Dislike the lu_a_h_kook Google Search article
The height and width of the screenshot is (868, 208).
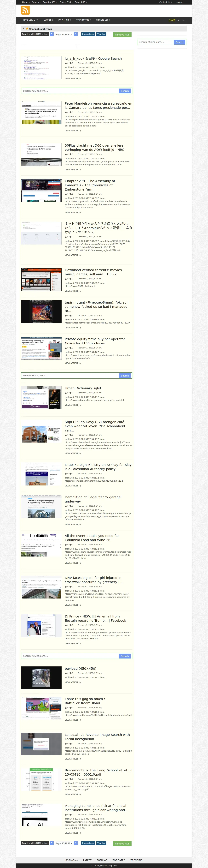[70, 63]
